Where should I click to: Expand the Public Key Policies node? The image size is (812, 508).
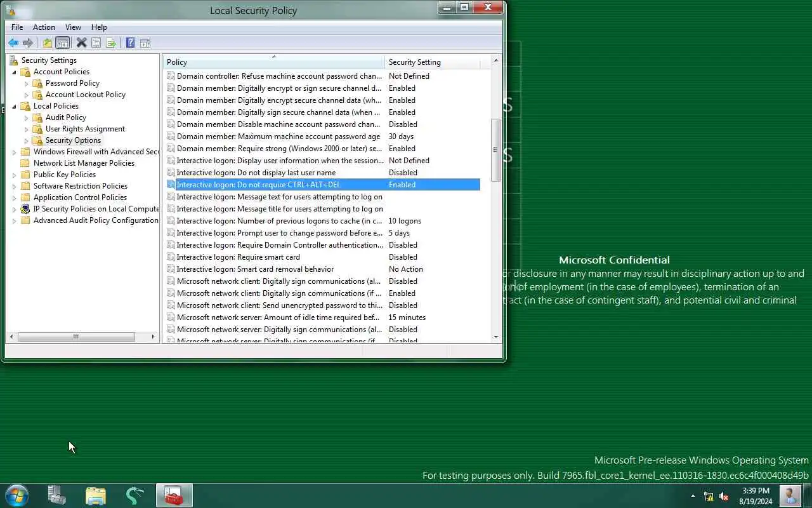pyautogui.click(x=14, y=175)
